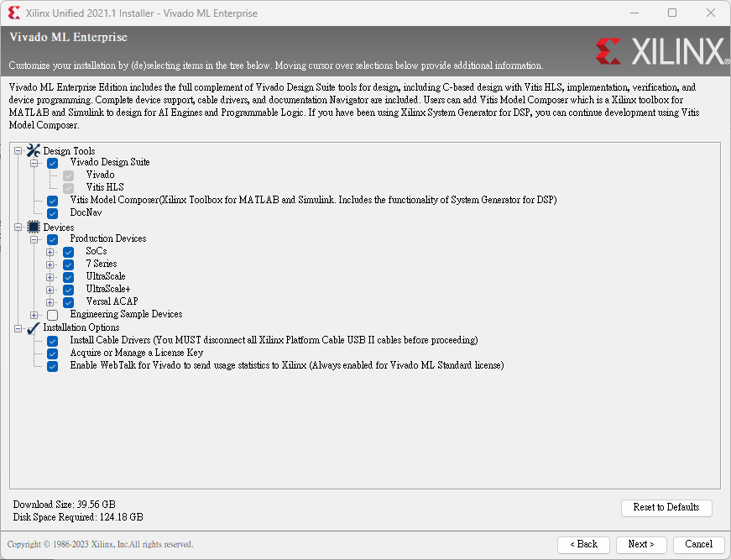Uncheck the Vitis Model Composer checkbox
731x560 pixels.
tap(53, 201)
